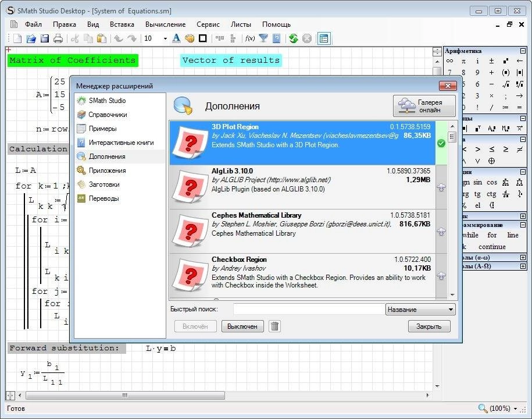This screenshot has width=532, height=419.
Task: Insert the infinity symbol from Арифметика panel
Action: coord(449,61)
